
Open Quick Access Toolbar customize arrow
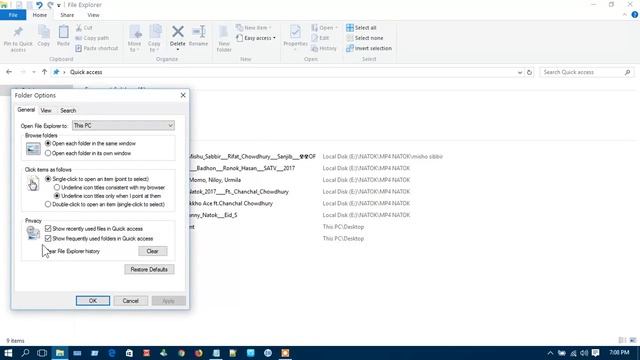[59, 5]
